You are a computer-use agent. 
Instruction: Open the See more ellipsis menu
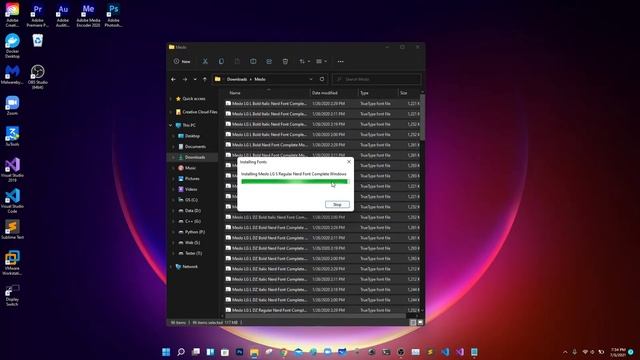coord(340,61)
